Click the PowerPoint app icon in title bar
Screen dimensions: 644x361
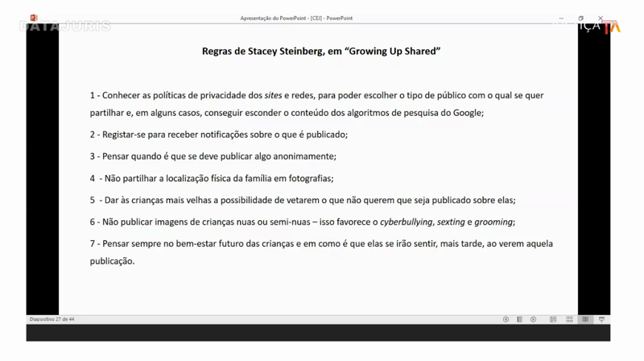click(x=34, y=18)
